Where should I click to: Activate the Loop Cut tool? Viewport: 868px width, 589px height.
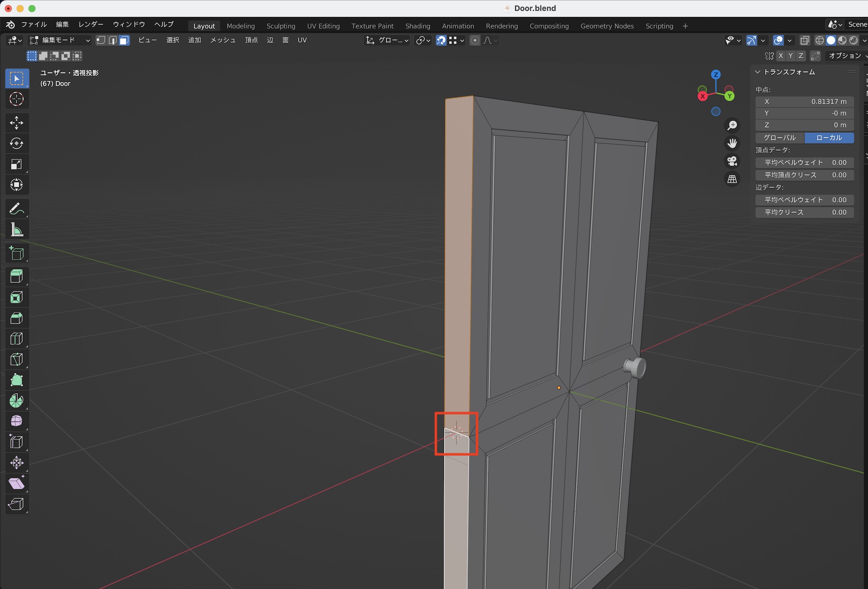[x=16, y=339]
